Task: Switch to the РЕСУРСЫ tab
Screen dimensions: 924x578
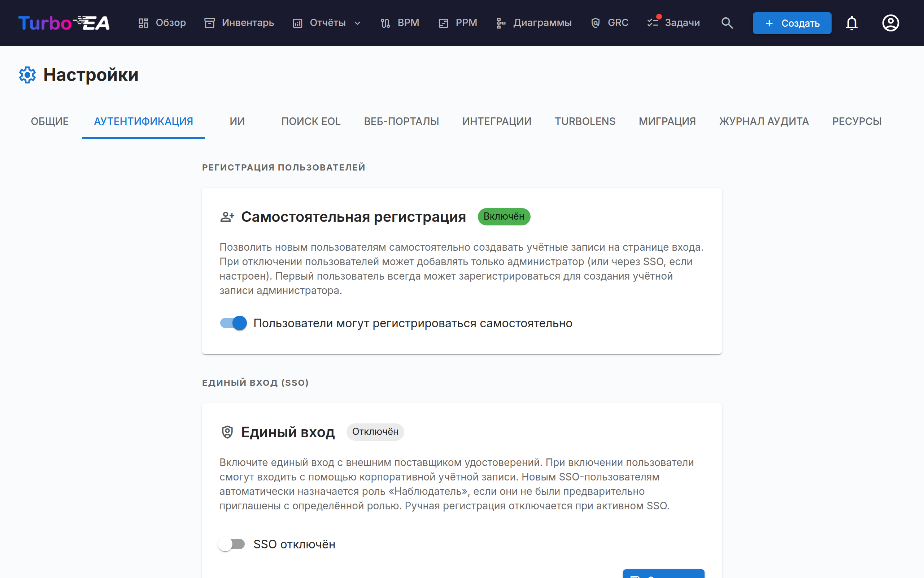Action: click(x=857, y=122)
